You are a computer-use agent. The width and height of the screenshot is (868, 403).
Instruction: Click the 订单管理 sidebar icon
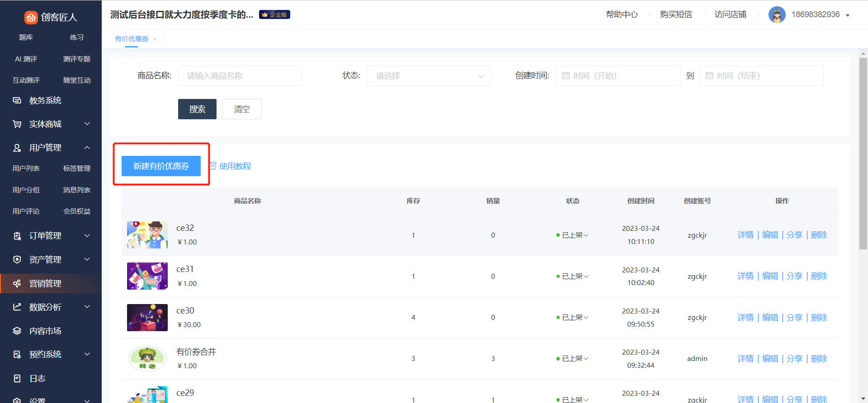pyautogui.click(x=17, y=236)
